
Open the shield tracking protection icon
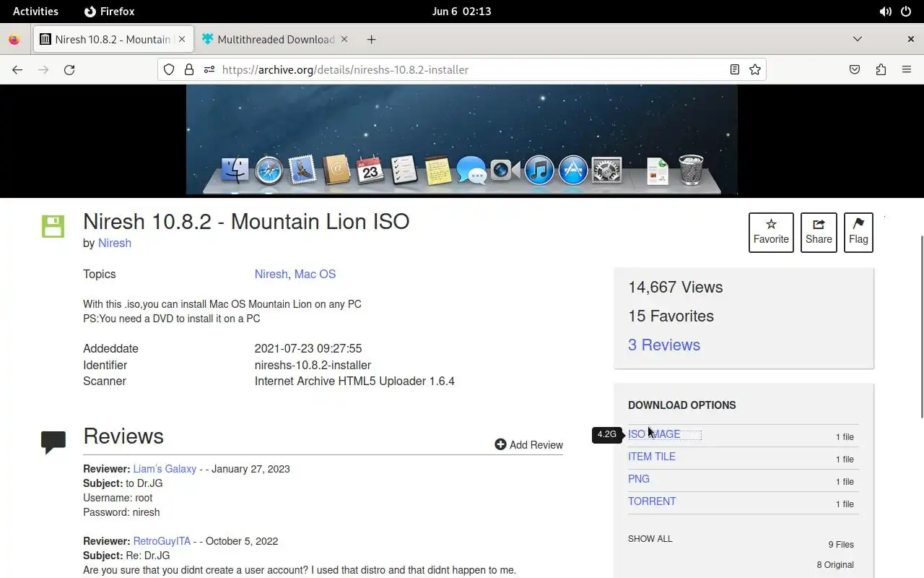tap(169, 70)
